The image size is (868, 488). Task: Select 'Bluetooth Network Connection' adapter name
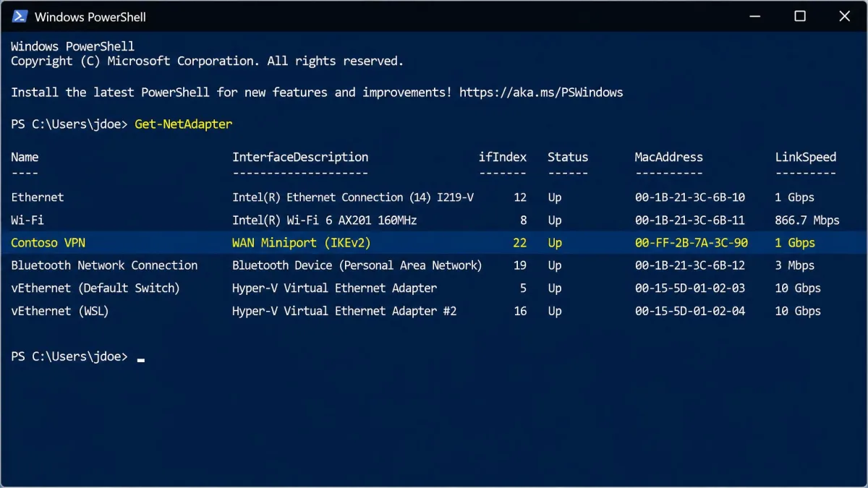tap(104, 265)
